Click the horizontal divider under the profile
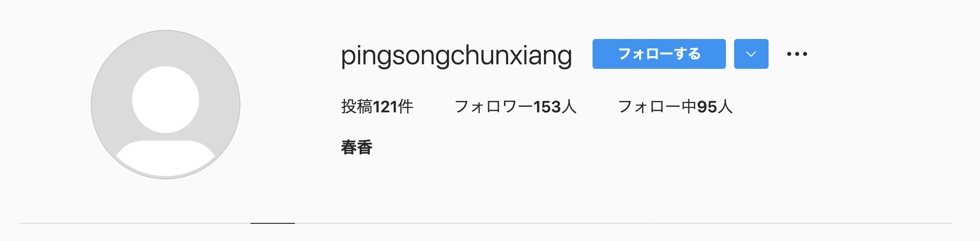 [x=486, y=223]
